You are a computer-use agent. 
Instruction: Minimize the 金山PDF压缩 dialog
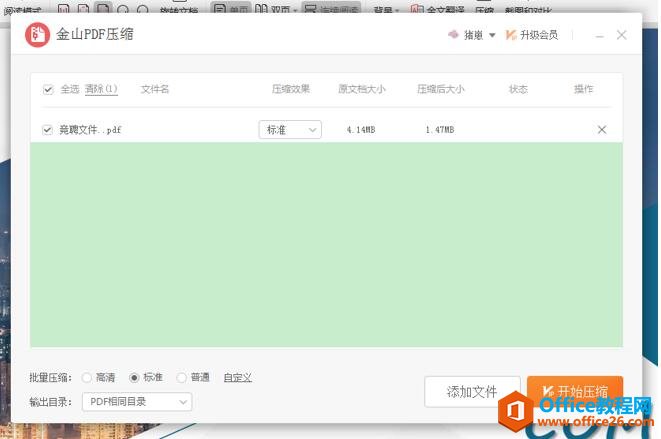599,35
